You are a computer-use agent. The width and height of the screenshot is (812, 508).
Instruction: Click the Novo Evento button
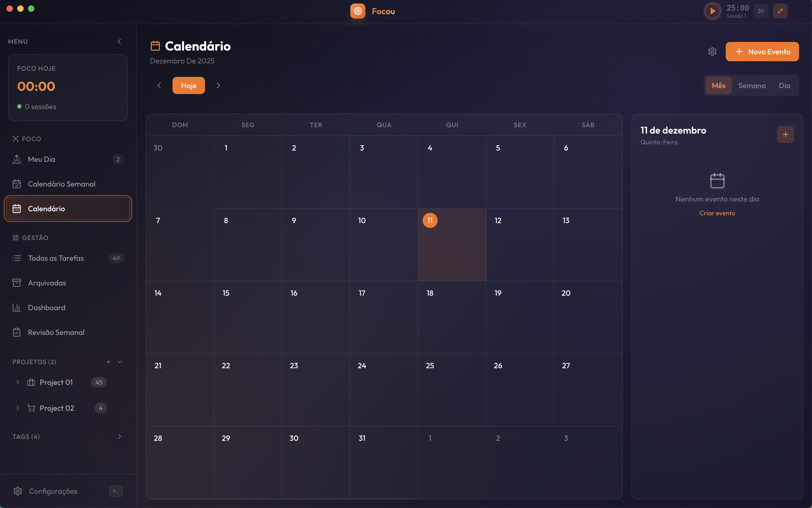coord(762,51)
